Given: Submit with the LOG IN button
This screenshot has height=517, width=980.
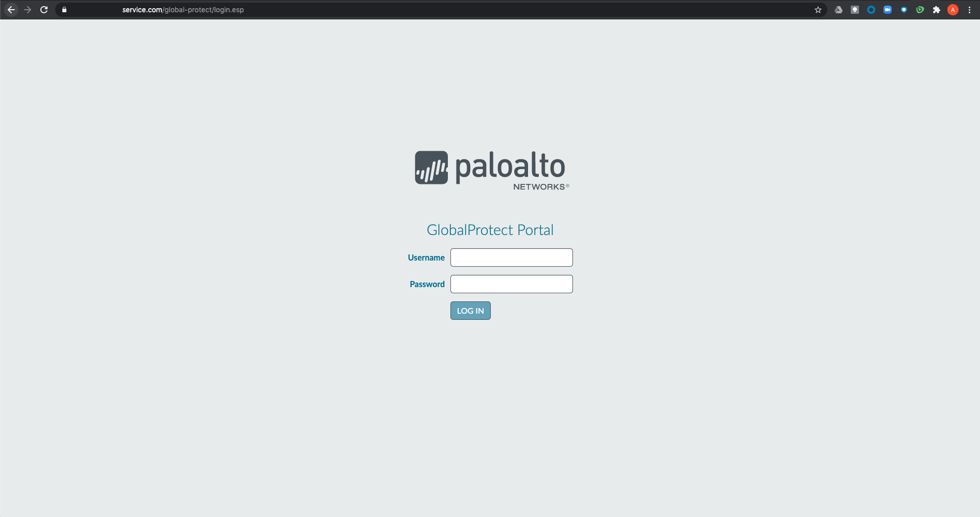Looking at the screenshot, I should pos(470,311).
